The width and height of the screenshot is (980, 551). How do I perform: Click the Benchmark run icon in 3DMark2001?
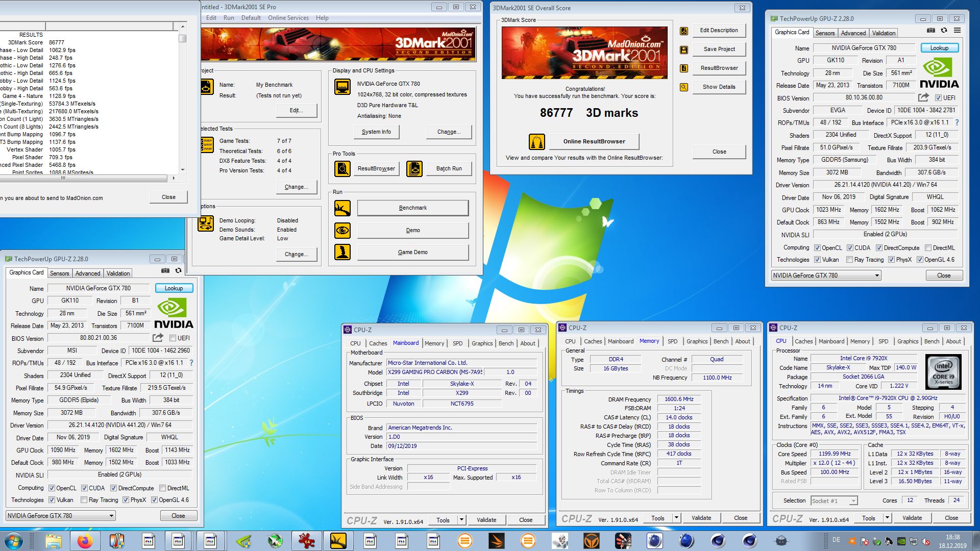pos(342,208)
